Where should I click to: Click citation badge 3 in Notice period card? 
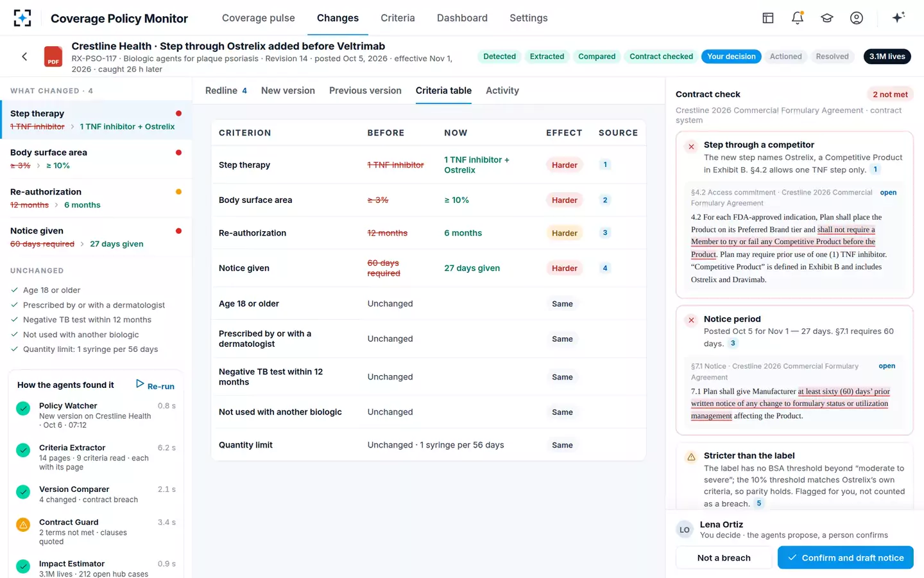coord(733,343)
